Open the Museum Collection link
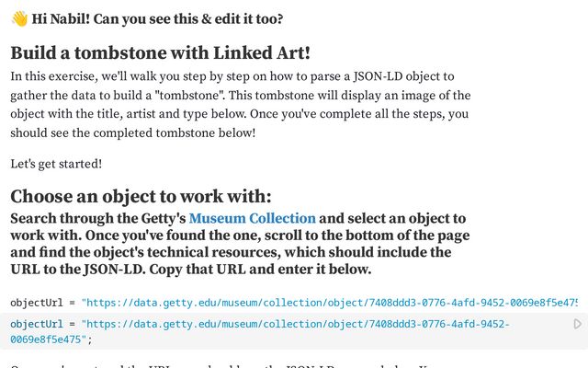588x368 pixels. point(252,219)
